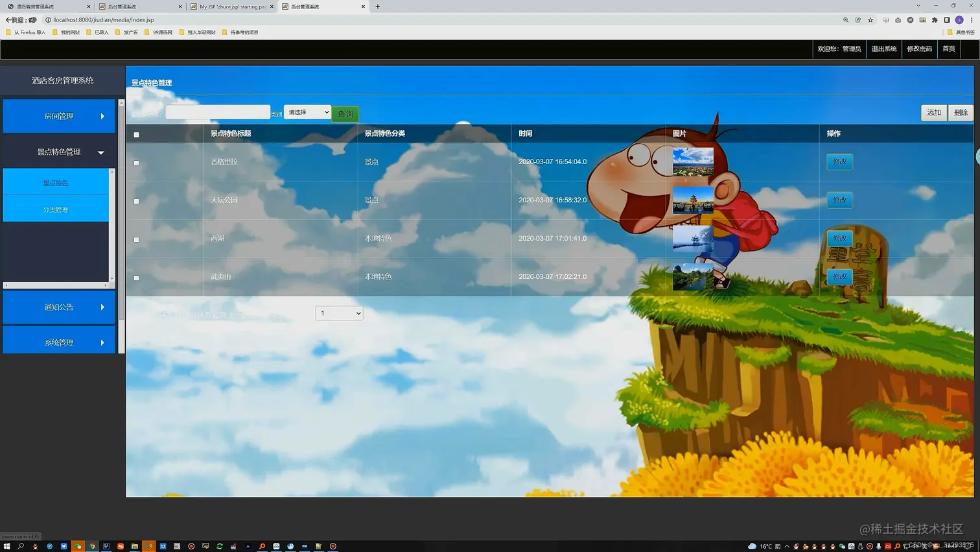The height and width of the screenshot is (552, 980).
Task: Expand the 房间管理 sidebar menu
Action: click(x=59, y=116)
